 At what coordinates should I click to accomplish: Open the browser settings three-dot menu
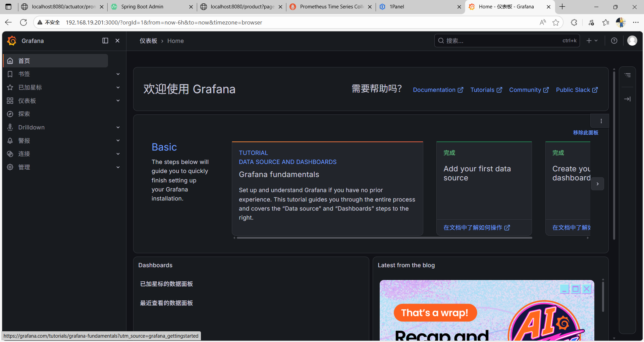click(x=636, y=22)
